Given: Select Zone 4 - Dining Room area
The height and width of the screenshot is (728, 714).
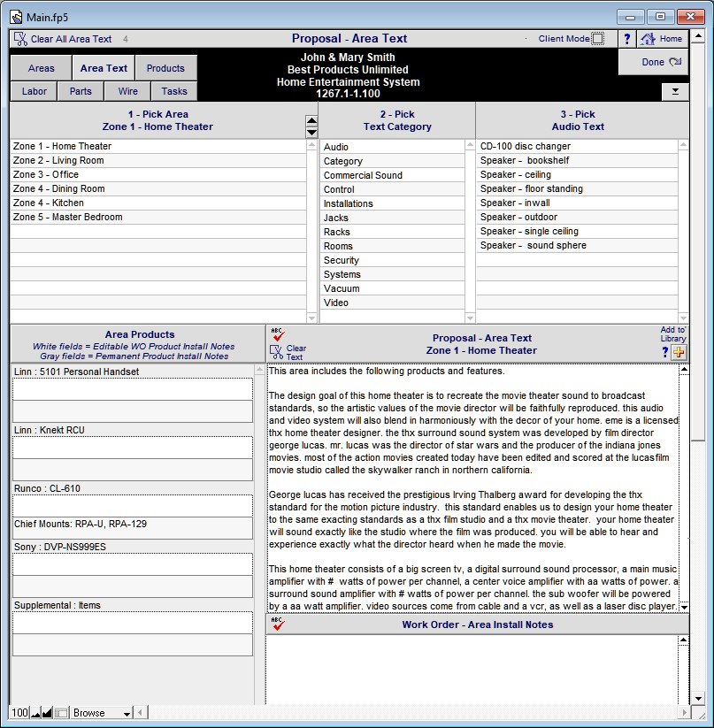Looking at the screenshot, I should 158,189.
